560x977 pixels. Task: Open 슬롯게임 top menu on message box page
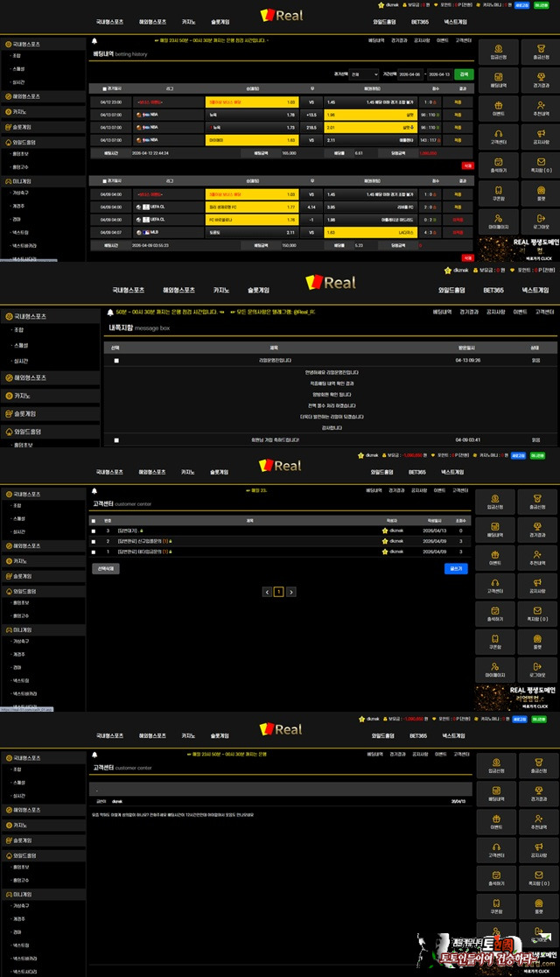[258, 291]
